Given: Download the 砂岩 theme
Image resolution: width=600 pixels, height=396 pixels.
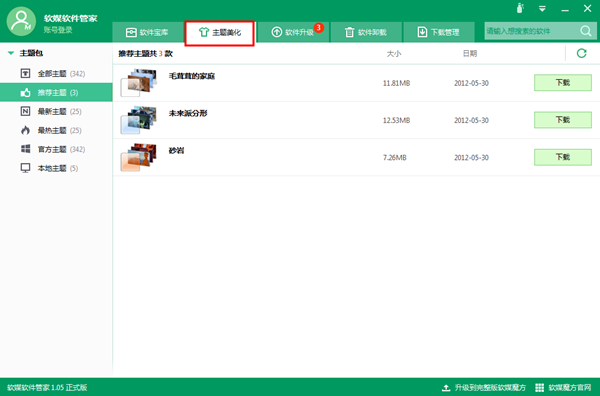Looking at the screenshot, I should (562, 157).
